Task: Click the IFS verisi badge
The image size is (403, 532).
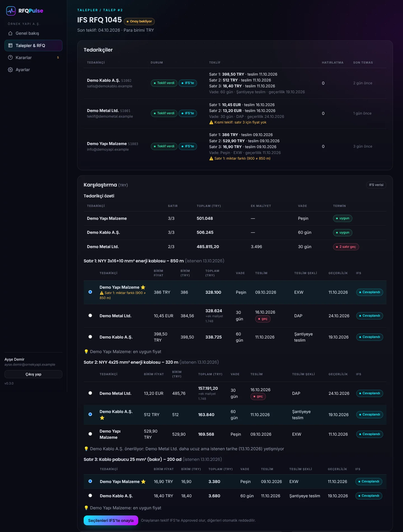Action: pyautogui.click(x=376, y=185)
